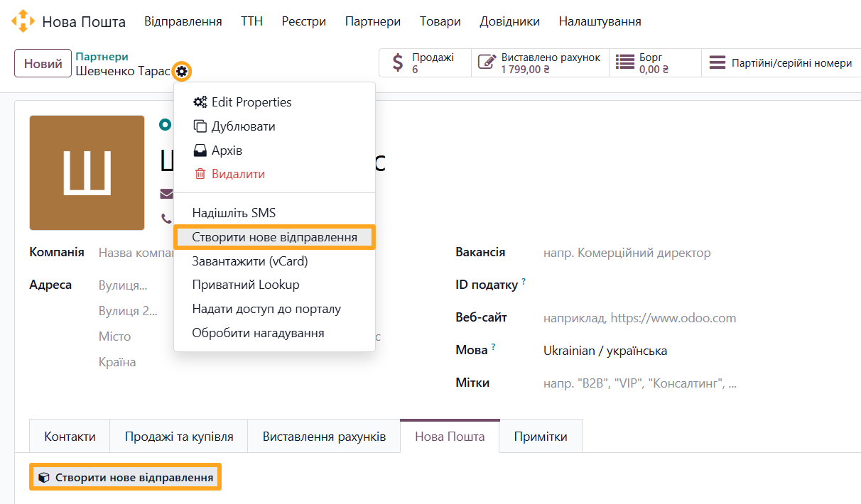
Task: Choose Надішліть SMS menu entry
Action: click(274, 212)
